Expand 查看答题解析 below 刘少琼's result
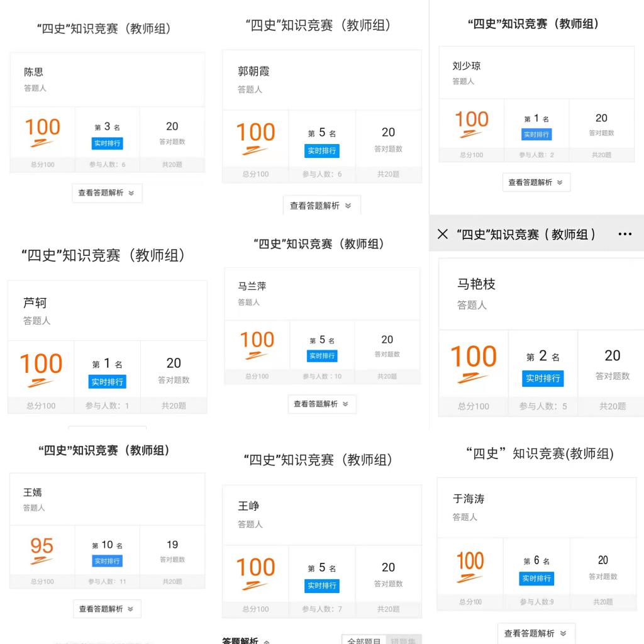 (536, 182)
